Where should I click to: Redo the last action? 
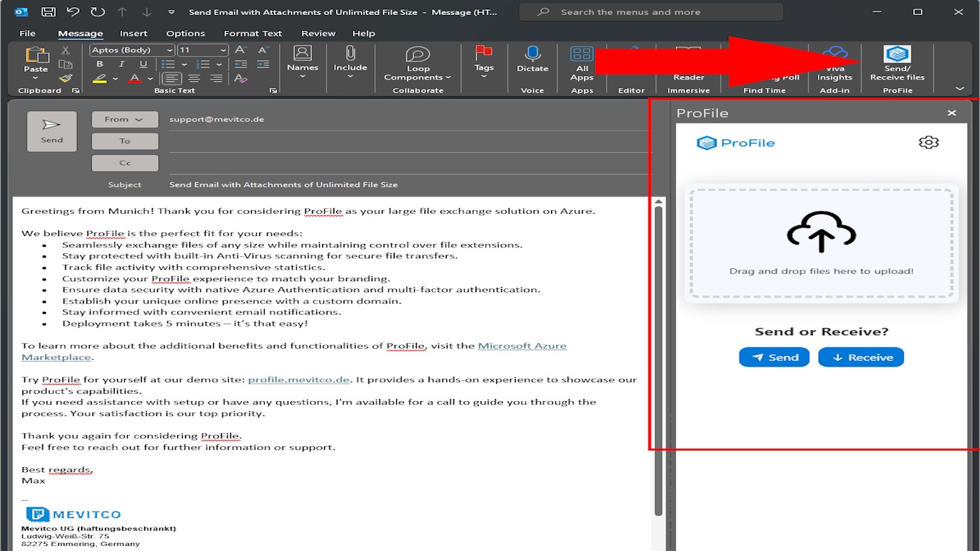pyautogui.click(x=97, y=12)
